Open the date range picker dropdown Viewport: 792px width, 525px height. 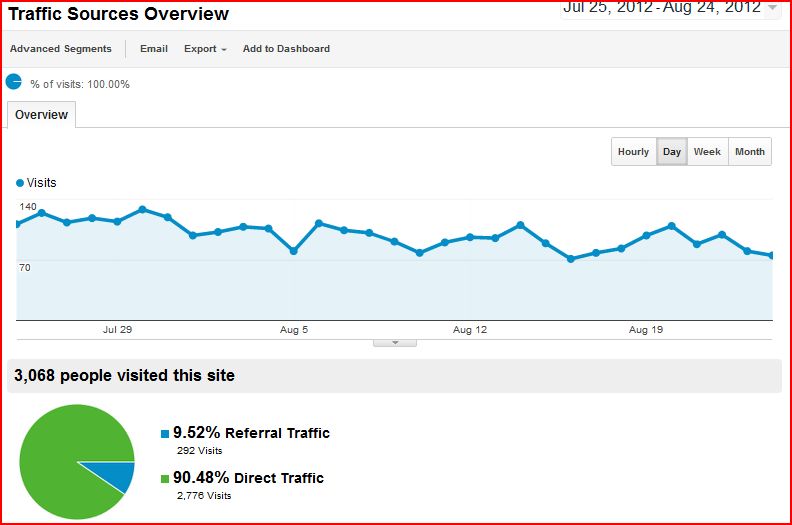[671, 8]
